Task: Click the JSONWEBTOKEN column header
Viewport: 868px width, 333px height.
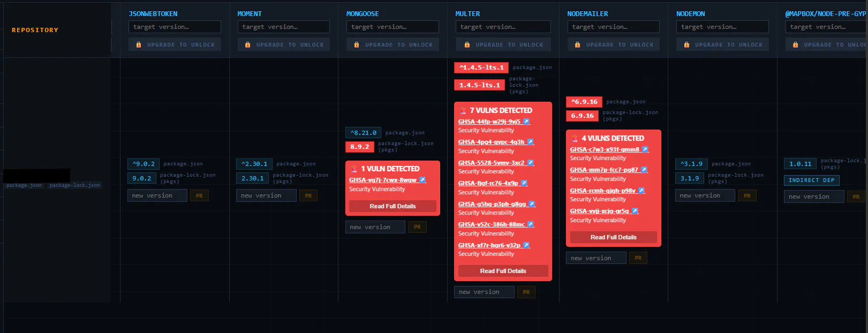Action: 153,14
